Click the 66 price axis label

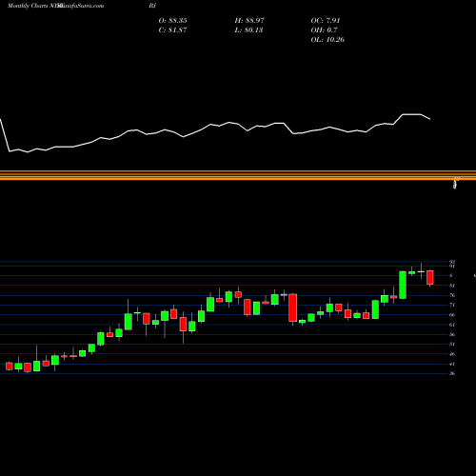pyautogui.click(x=452, y=315)
